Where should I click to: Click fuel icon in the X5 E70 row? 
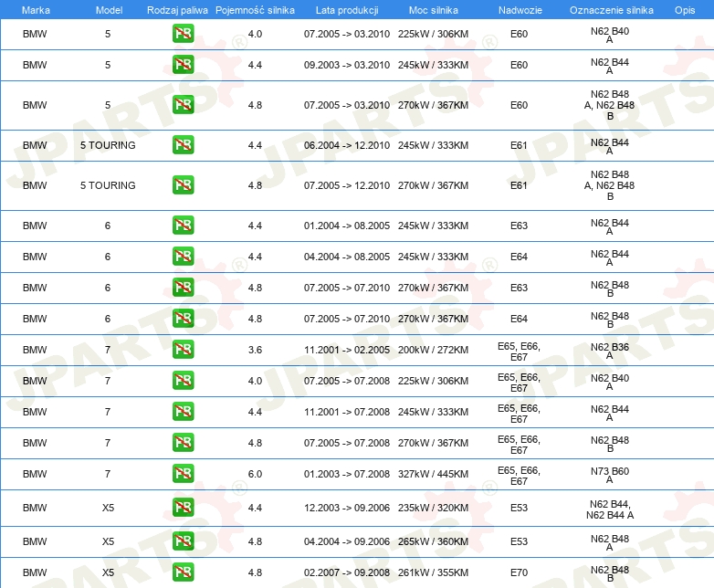(183, 572)
